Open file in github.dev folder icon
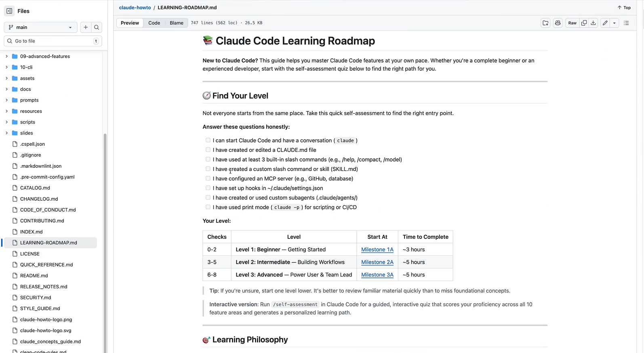The width and height of the screenshot is (644, 353). [545, 23]
